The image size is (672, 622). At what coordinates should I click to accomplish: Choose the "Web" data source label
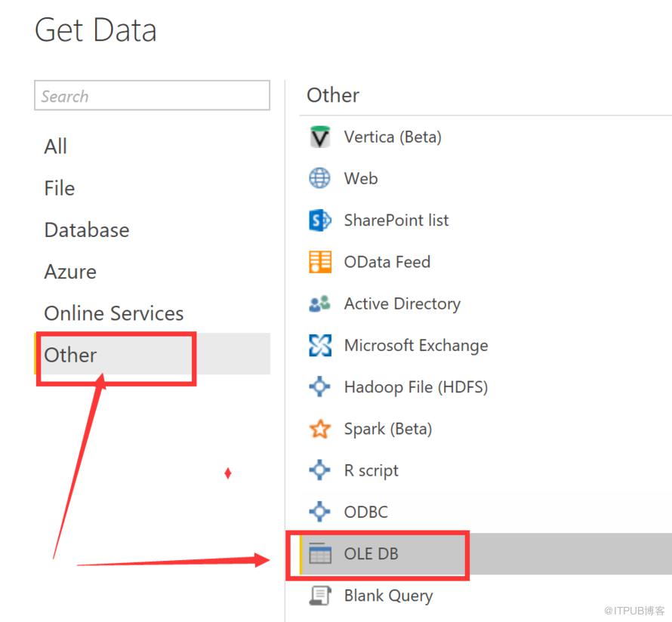[x=361, y=178]
